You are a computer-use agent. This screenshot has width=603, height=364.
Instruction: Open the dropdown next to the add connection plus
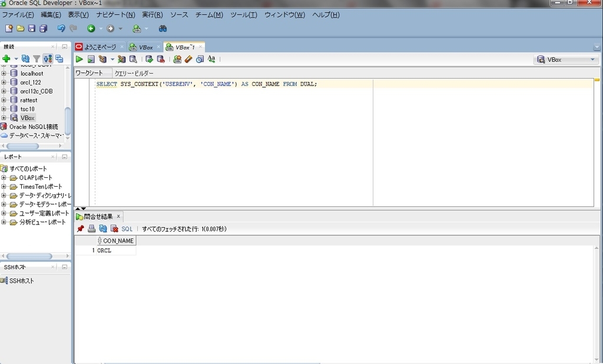tap(16, 59)
